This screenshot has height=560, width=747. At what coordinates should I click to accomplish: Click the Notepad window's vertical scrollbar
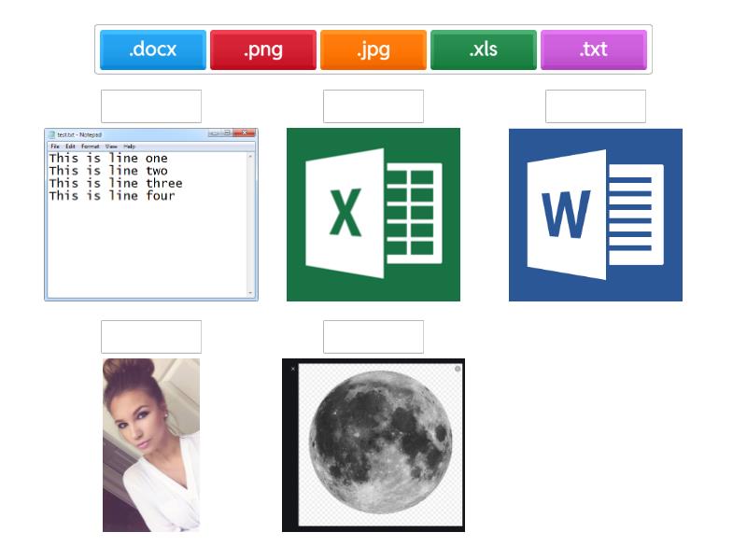[x=251, y=224]
